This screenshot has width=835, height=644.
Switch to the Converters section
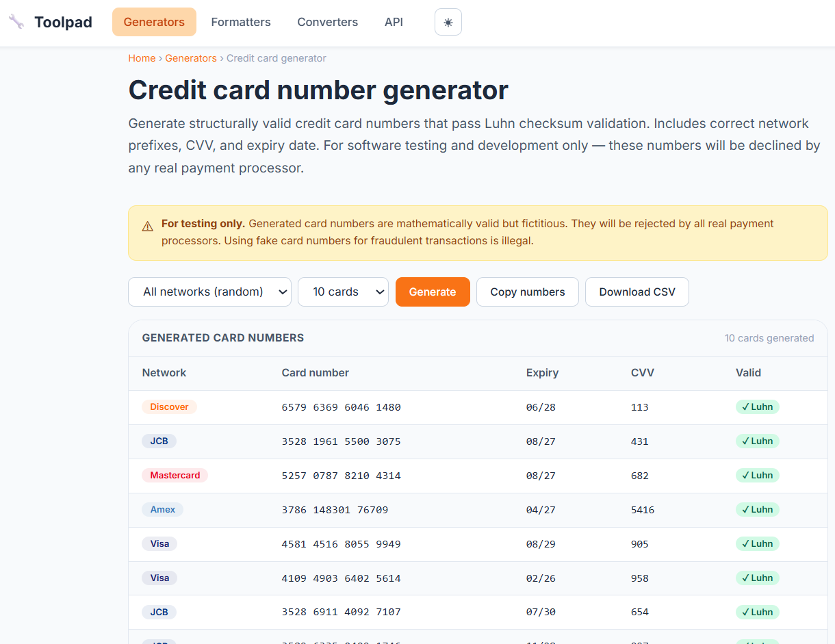[x=327, y=22]
